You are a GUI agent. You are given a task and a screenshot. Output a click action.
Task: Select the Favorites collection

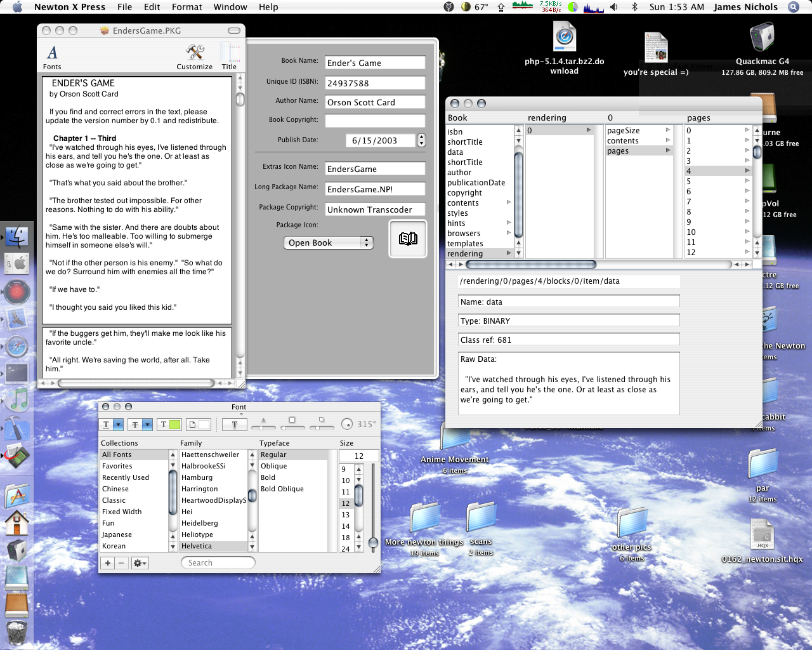coord(134,466)
